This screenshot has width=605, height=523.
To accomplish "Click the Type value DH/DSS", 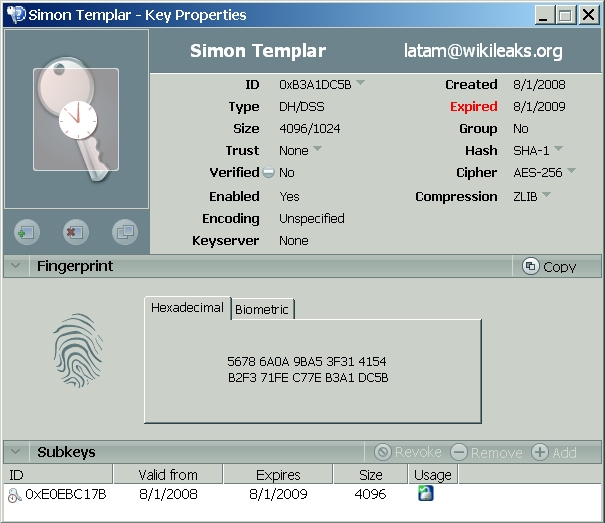I will 302,107.
